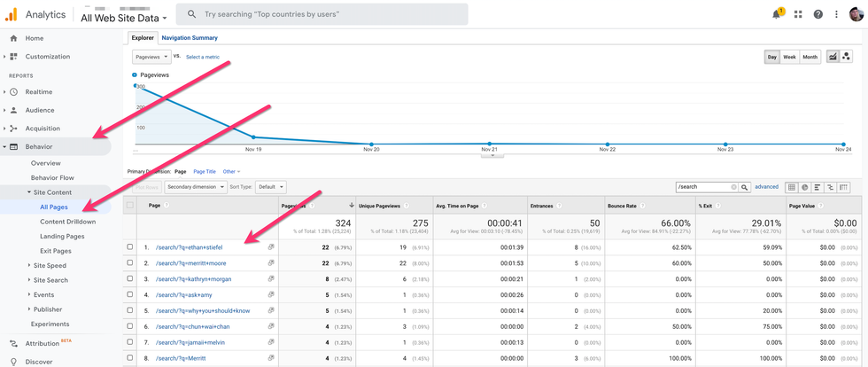Tick the checkbox for /search/?q=kathryn+morgan row

(x=130, y=279)
